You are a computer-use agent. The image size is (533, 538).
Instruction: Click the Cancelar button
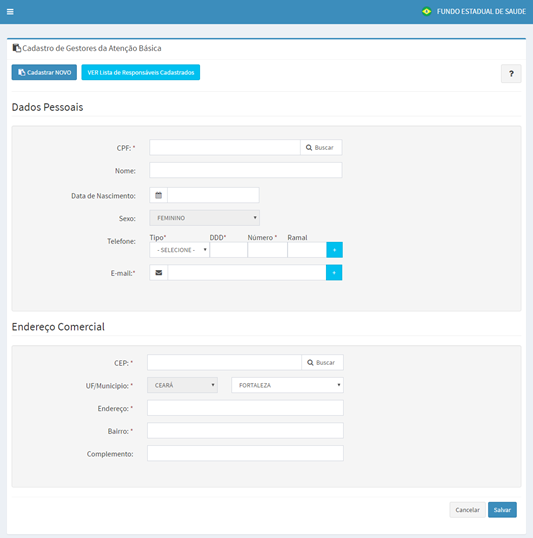(467, 510)
